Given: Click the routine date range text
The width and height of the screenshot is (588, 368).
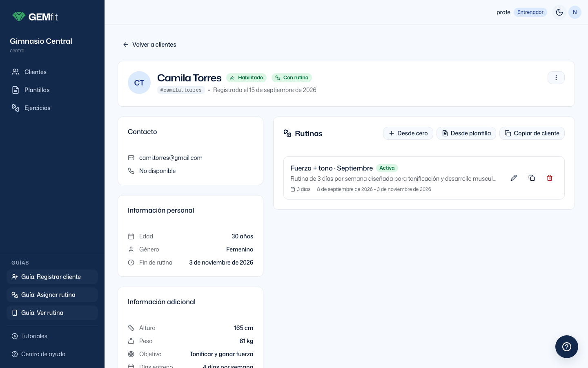Looking at the screenshot, I should [374, 189].
